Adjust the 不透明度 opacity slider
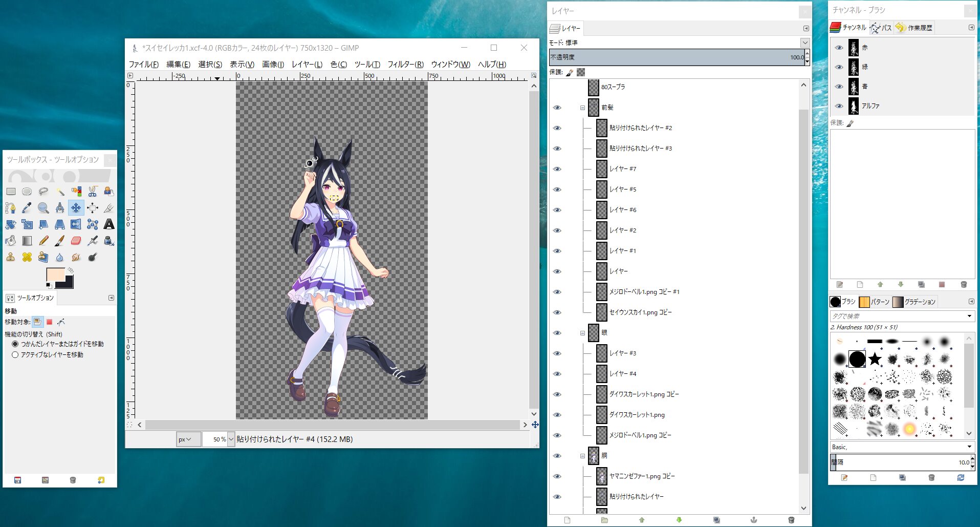Screen dimensions: 980x527 tap(677, 57)
